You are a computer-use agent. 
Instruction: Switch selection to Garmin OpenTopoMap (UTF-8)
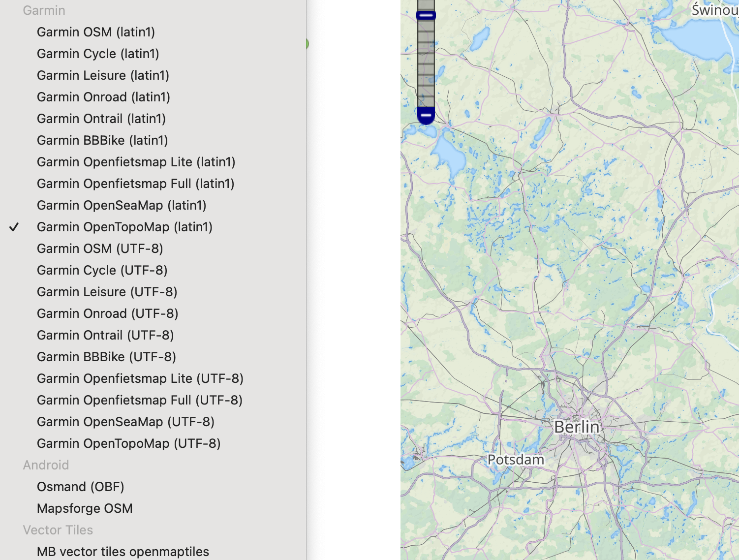129,443
